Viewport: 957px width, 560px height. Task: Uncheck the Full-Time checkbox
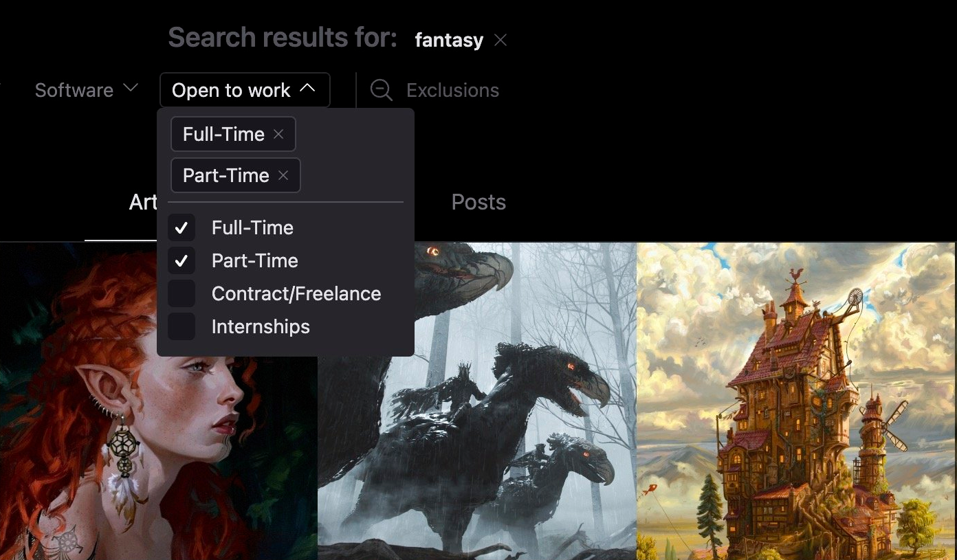point(181,227)
